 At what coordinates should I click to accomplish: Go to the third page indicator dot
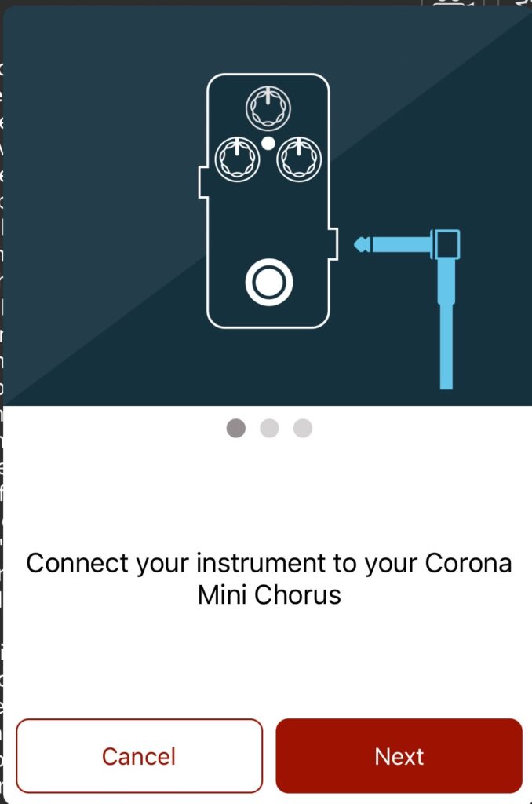303,428
